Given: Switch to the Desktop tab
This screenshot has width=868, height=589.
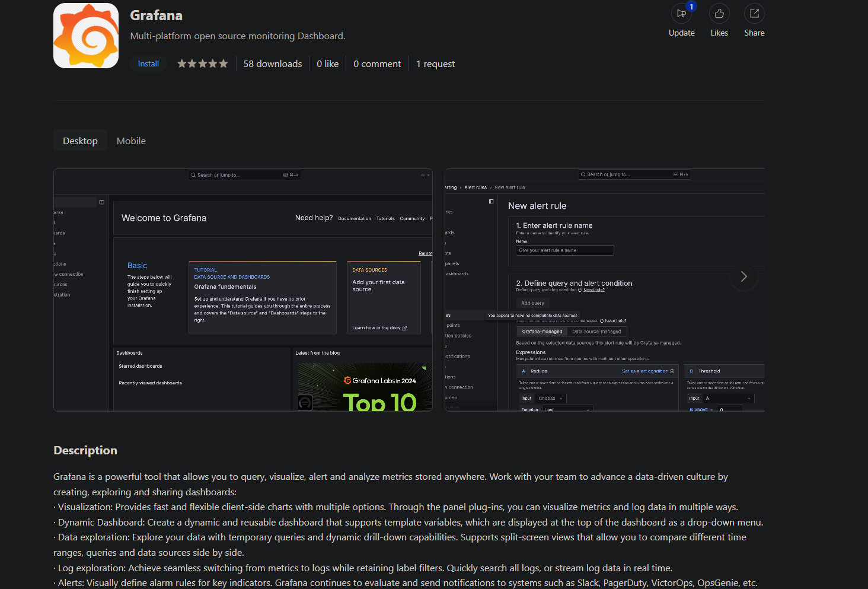Looking at the screenshot, I should click(x=80, y=141).
